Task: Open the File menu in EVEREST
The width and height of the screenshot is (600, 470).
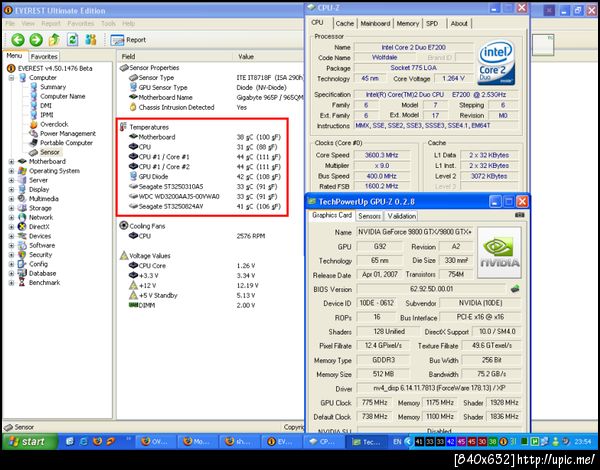Action: point(10,23)
